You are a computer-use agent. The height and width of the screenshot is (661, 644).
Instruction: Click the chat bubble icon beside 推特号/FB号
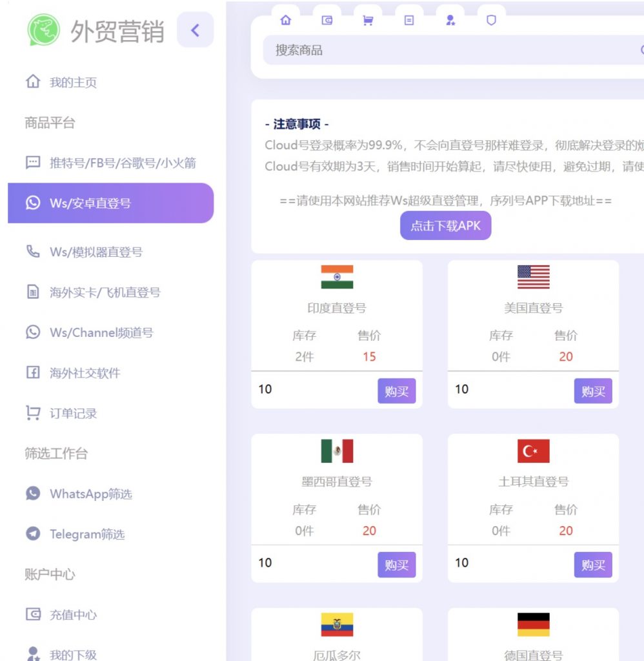[x=33, y=162]
